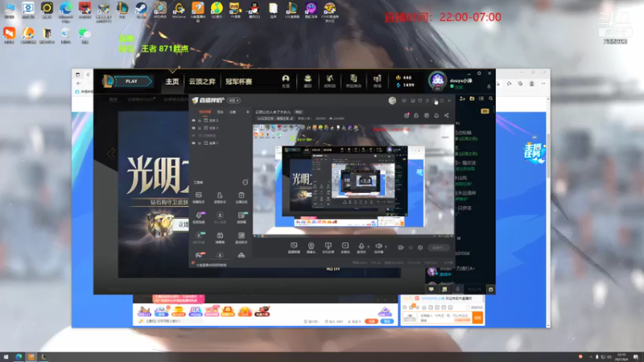The image size is (644, 362).
Task: Open the Microsoft Edge desktop shortcut
Action: 66,10
